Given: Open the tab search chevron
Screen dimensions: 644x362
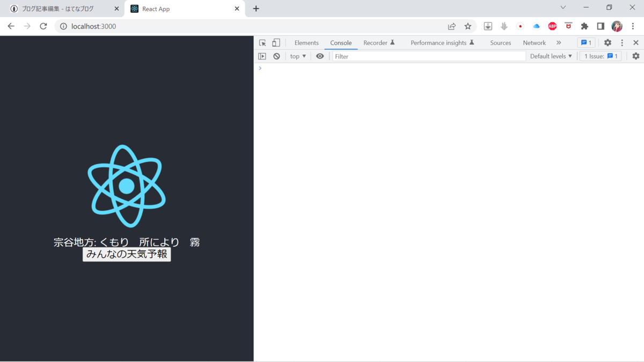Looking at the screenshot, I should click(563, 8).
